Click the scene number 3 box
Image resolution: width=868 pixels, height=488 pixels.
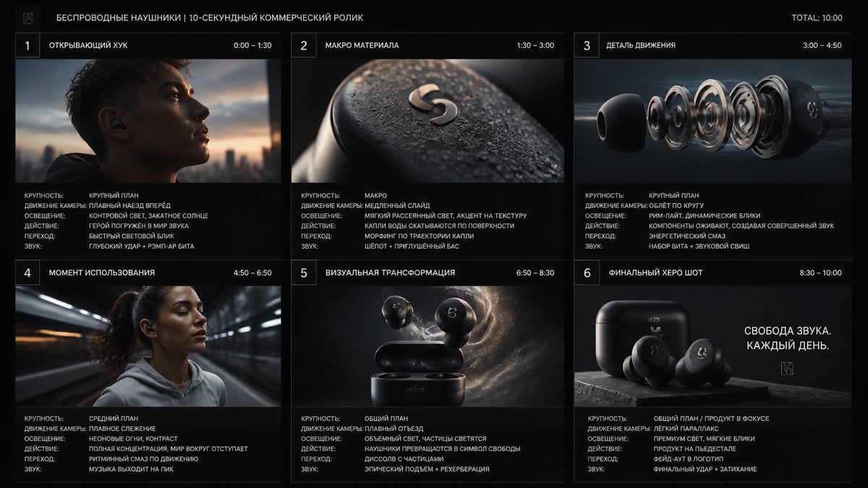coord(587,46)
